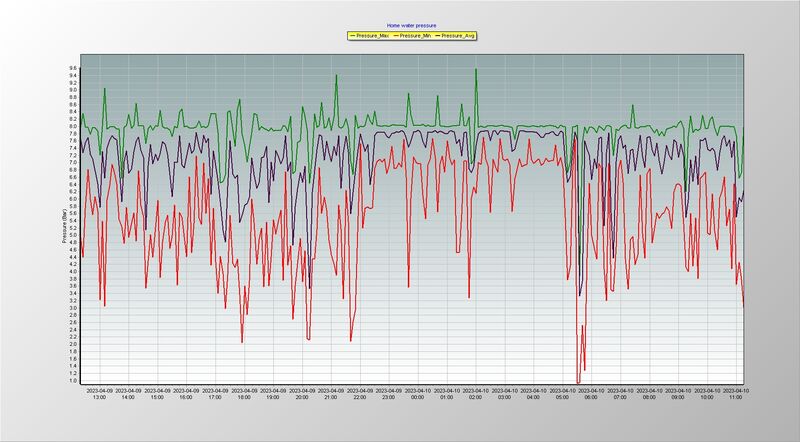Select the 2023-04-10 09:00 time label
The image size is (800, 442).
click(x=678, y=394)
